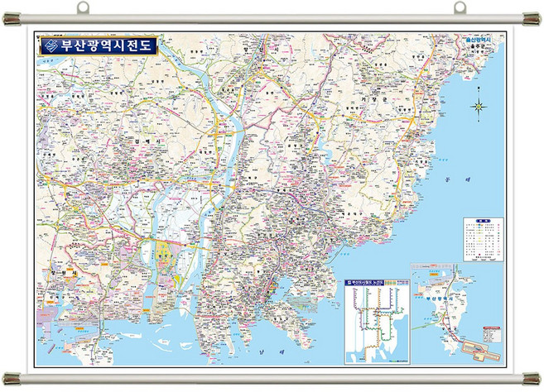544x392 pixels.
Task: Click the right hanging hook on the top rod
Action: [x=460, y=7]
